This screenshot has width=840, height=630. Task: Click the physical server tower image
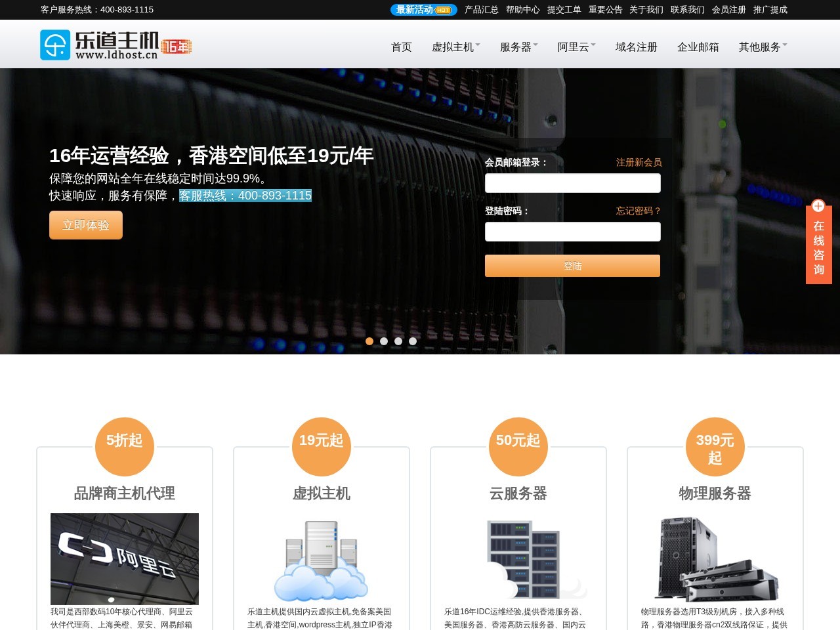pyautogui.click(x=715, y=560)
